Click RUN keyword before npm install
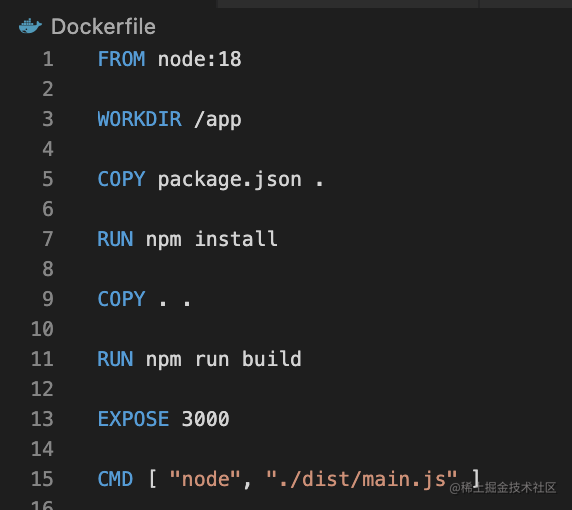 pos(115,239)
